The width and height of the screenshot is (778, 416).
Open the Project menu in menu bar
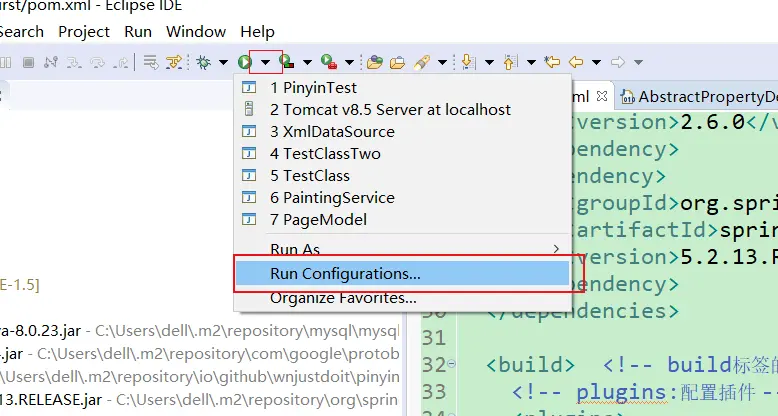click(84, 31)
